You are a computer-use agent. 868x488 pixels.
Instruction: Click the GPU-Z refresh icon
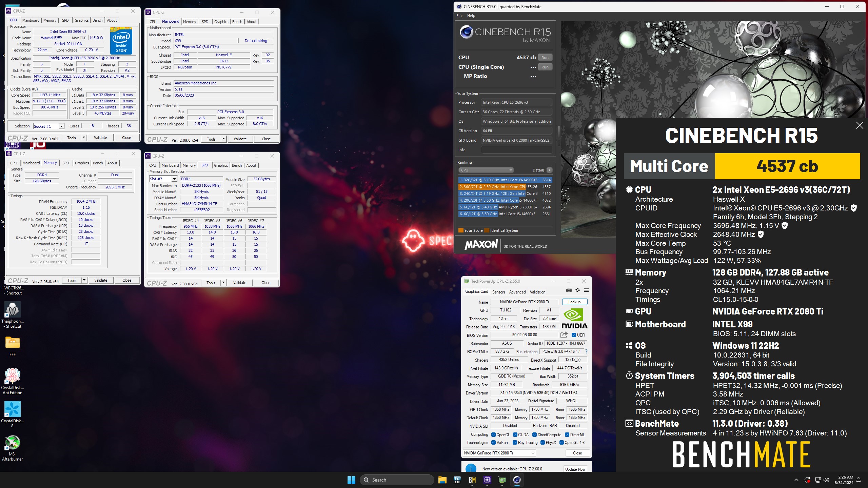(578, 290)
